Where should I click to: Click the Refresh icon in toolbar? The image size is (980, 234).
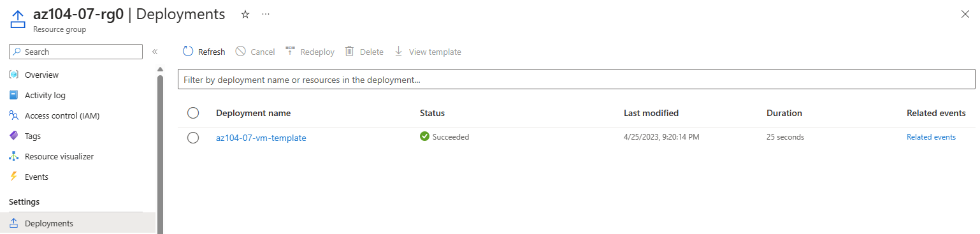click(x=188, y=52)
